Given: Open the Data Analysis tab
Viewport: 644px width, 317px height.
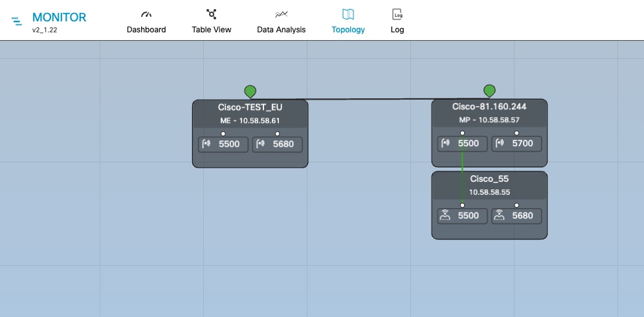Looking at the screenshot, I should point(282,22).
